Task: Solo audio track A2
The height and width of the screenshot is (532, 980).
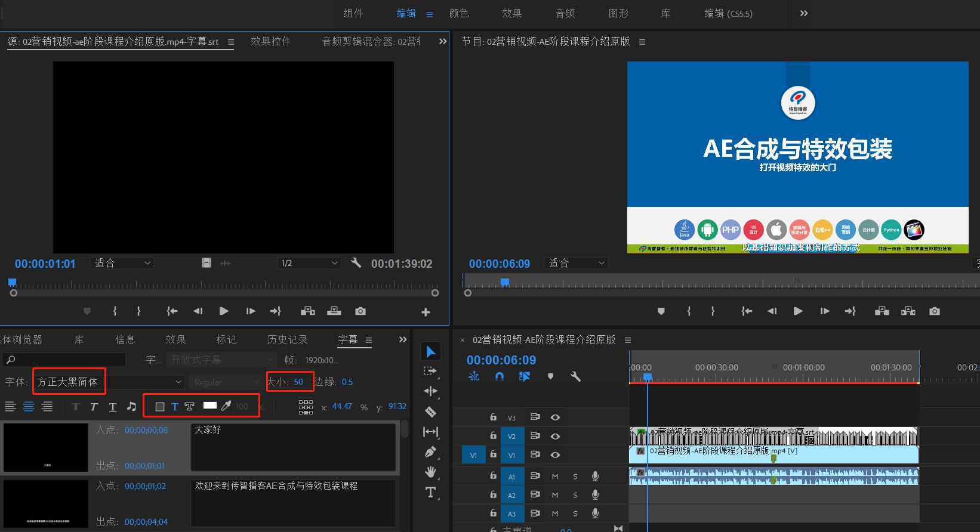Action: (575, 495)
